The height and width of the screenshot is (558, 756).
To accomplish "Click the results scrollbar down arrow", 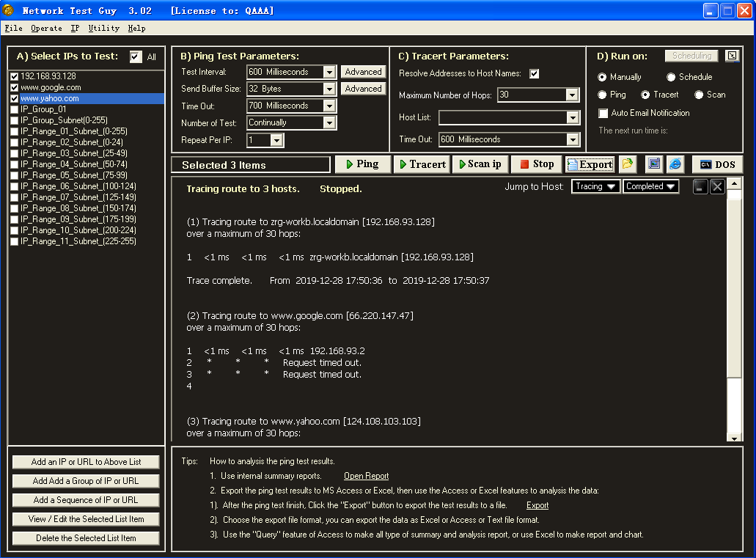I will [x=734, y=438].
